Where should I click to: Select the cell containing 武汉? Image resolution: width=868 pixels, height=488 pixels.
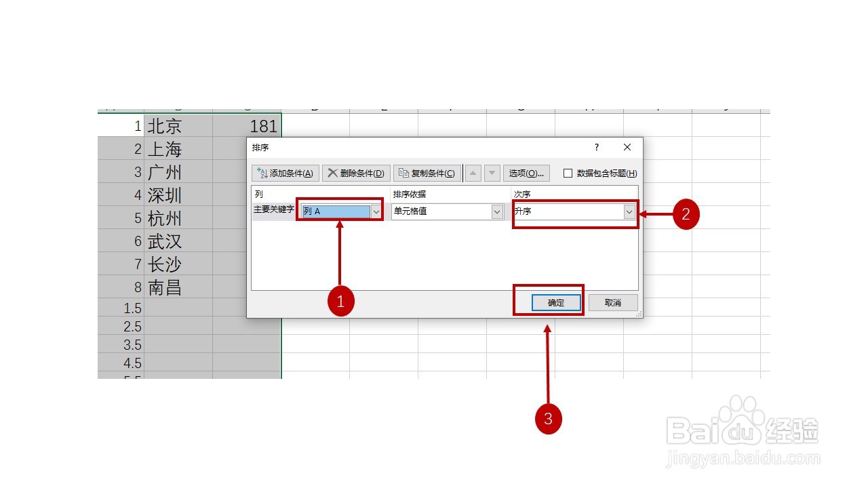click(x=178, y=241)
